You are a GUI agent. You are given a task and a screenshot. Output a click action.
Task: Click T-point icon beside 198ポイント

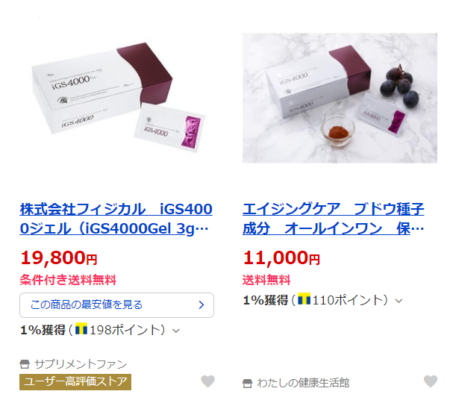tap(81, 329)
